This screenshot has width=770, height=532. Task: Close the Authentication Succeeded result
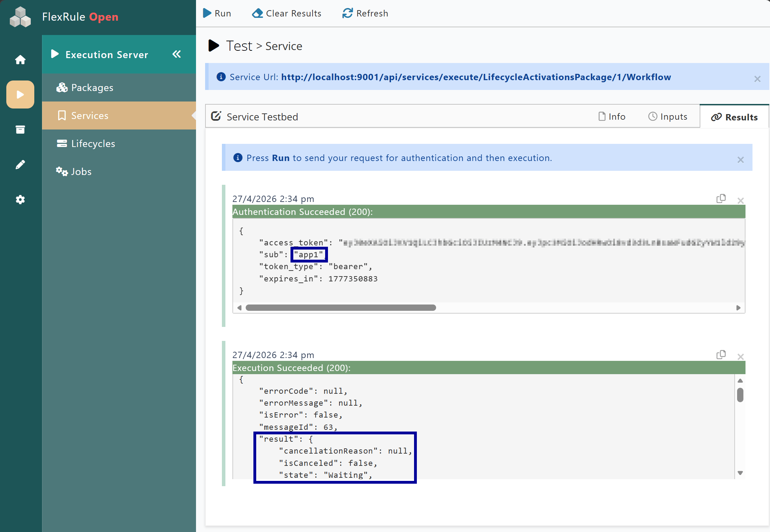[x=741, y=201]
